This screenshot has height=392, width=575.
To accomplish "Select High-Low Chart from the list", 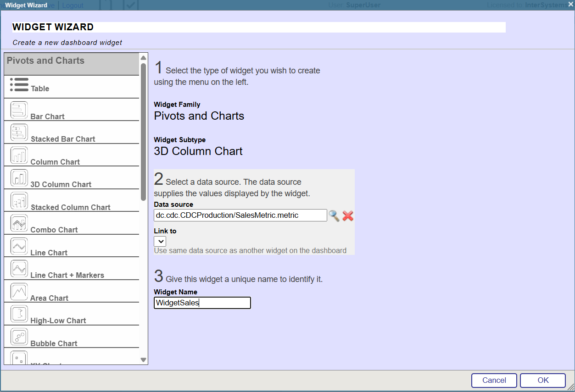I will coord(58,320).
